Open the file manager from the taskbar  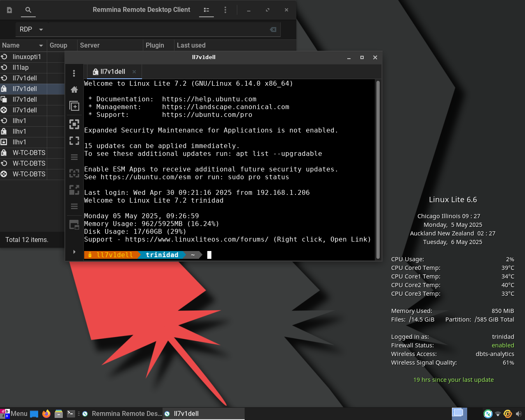click(59, 413)
